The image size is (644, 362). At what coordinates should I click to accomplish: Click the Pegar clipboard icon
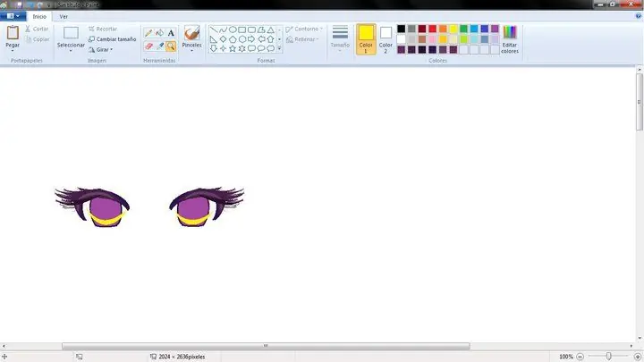[x=13, y=32]
